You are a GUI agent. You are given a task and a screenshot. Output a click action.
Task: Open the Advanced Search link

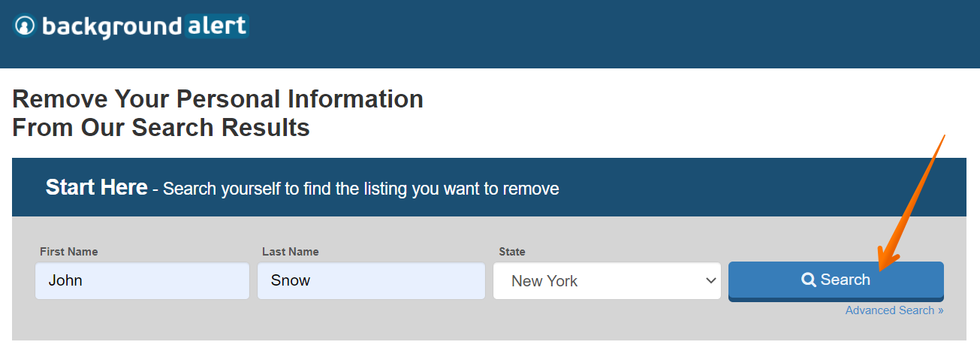tap(894, 310)
